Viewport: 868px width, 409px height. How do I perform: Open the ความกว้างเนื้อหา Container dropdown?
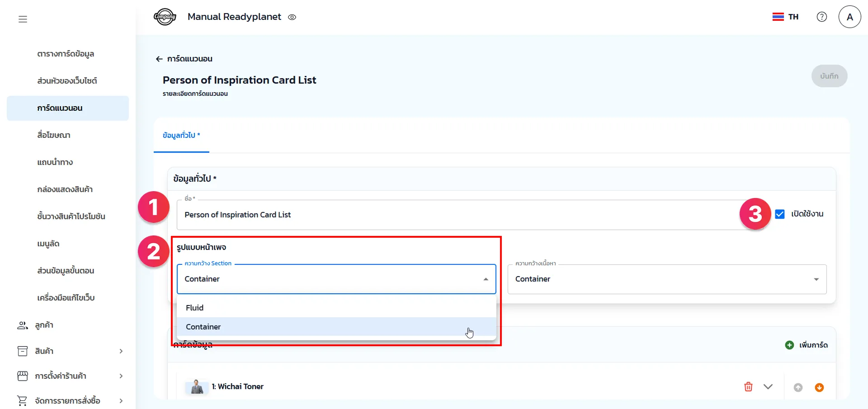coord(667,279)
